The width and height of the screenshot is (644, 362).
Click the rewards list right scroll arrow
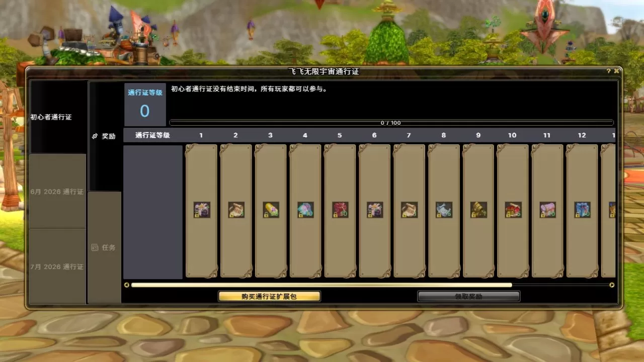point(612,285)
